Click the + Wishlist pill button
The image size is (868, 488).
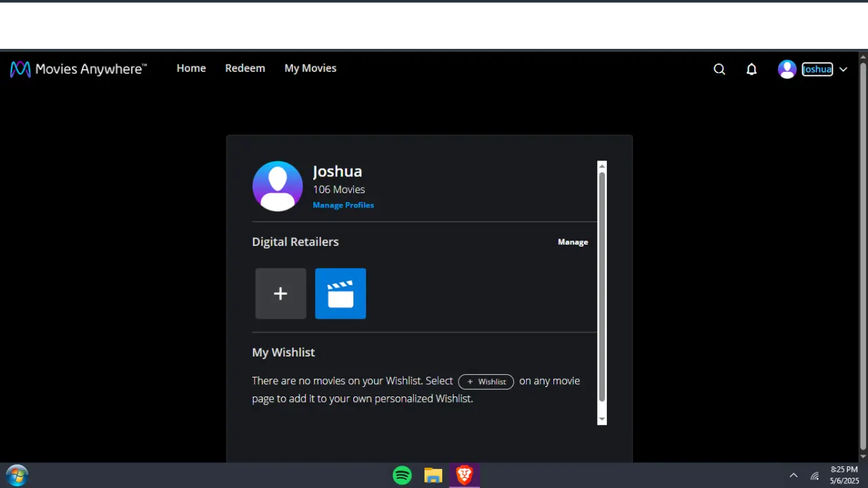[486, 382]
